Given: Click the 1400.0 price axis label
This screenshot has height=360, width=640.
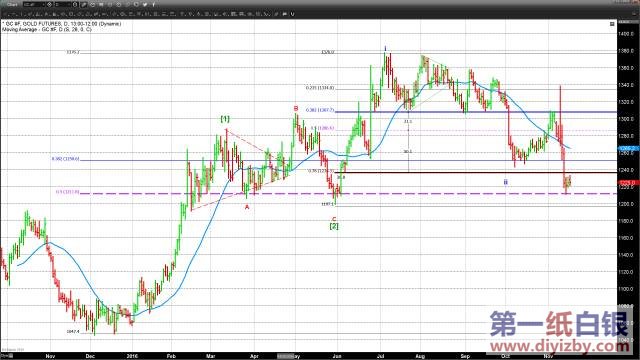Looking at the screenshot, I should (x=626, y=34).
